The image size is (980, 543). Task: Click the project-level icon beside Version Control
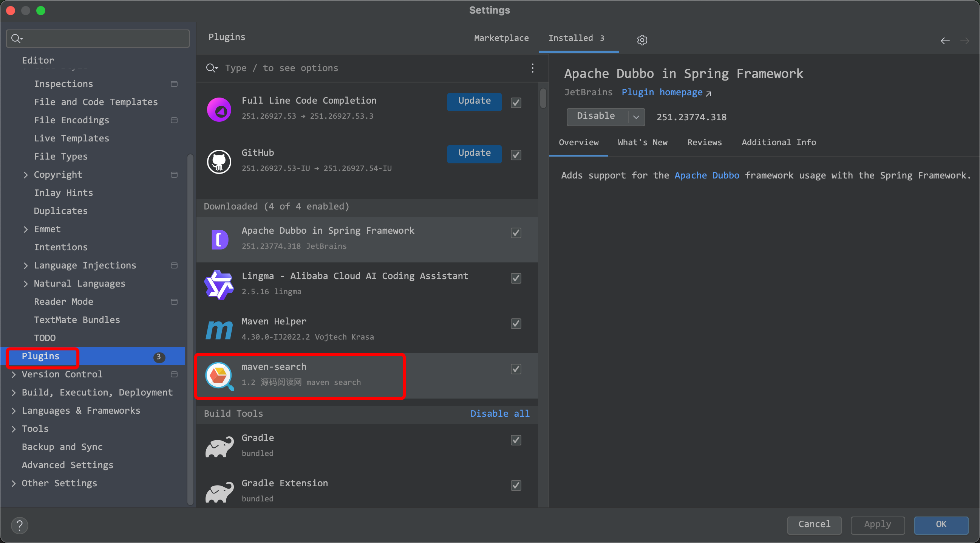coord(174,374)
